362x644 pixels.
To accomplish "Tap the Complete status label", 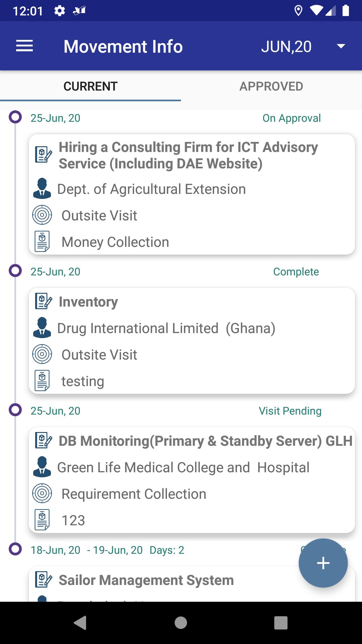I will click(296, 272).
